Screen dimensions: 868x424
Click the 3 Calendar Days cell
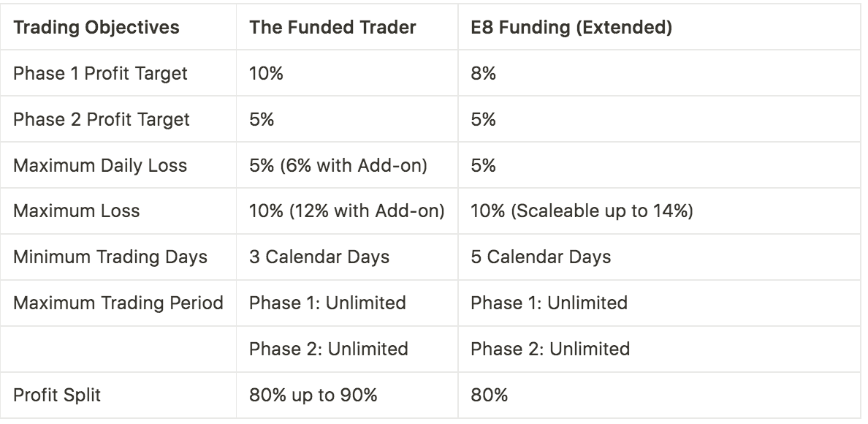point(319,257)
